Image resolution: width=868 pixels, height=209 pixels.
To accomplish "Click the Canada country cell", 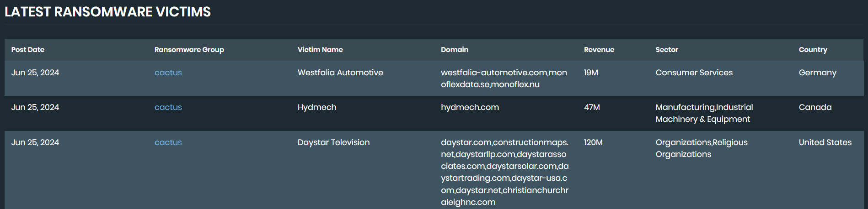I will [x=815, y=107].
